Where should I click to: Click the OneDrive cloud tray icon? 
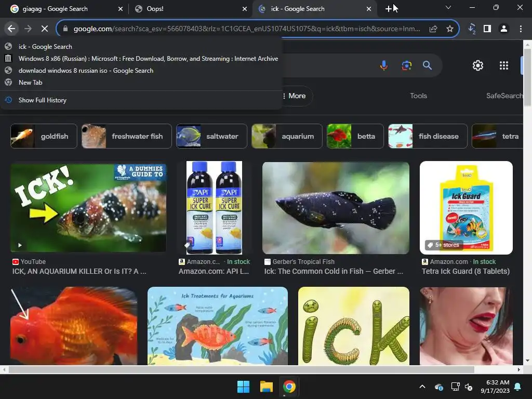(x=438, y=387)
